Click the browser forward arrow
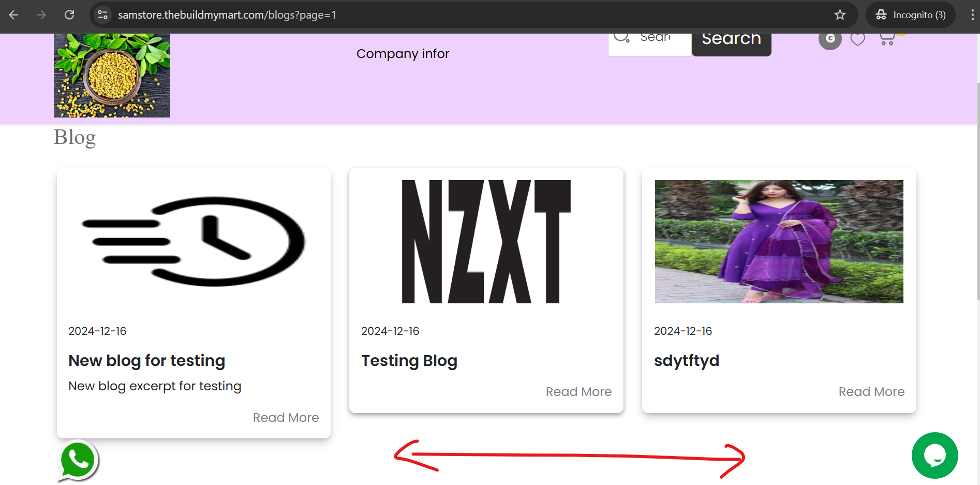Image resolution: width=980 pixels, height=485 pixels. click(41, 15)
